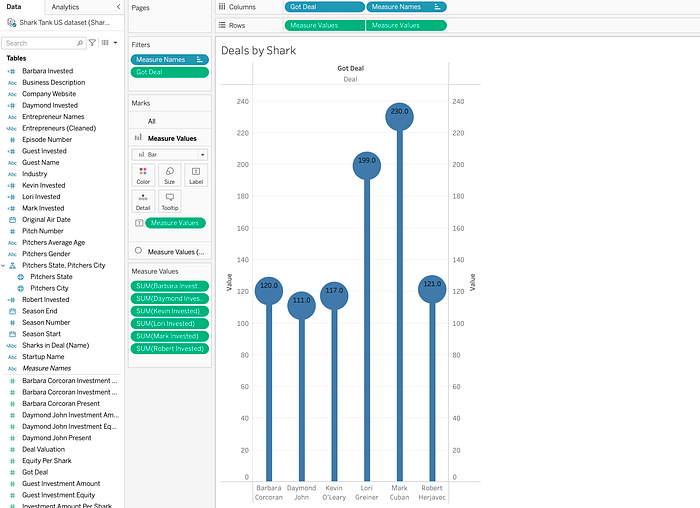Open the Label marks card
Viewport: 700px width, 508px height.
click(196, 175)
